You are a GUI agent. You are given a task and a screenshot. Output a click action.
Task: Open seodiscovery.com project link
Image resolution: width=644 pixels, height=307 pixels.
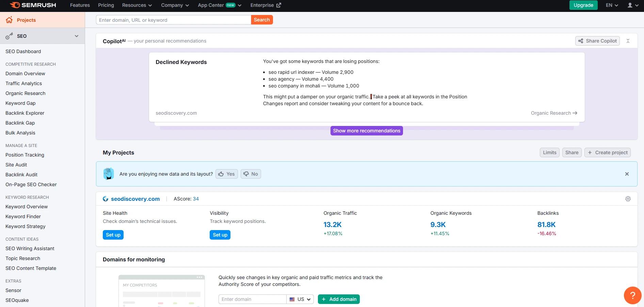[x=135, y=199]
